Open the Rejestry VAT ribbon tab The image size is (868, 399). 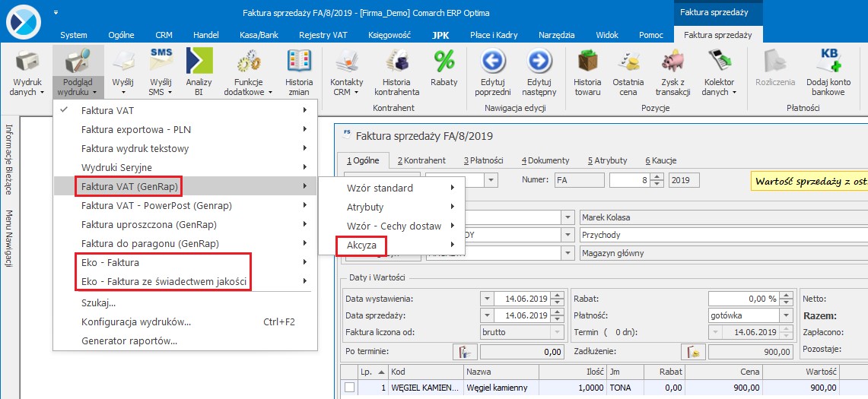323,35
